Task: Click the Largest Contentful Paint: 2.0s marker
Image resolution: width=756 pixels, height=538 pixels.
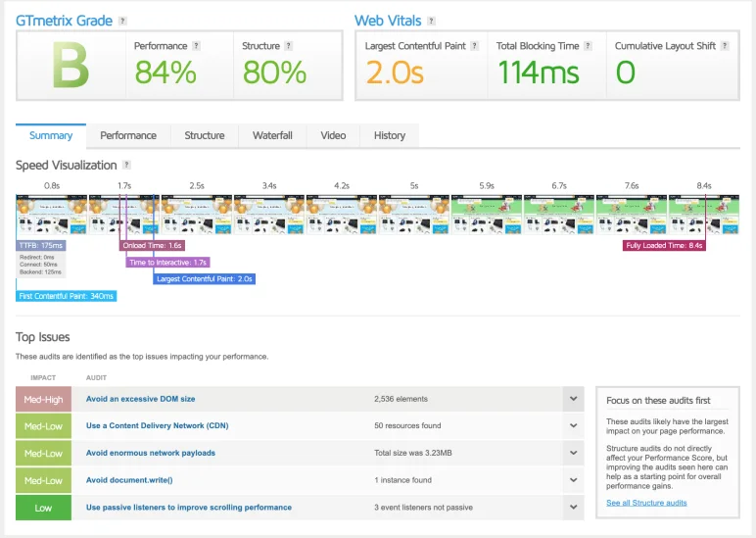Action: pyautogui.click(x=205, y=279)
